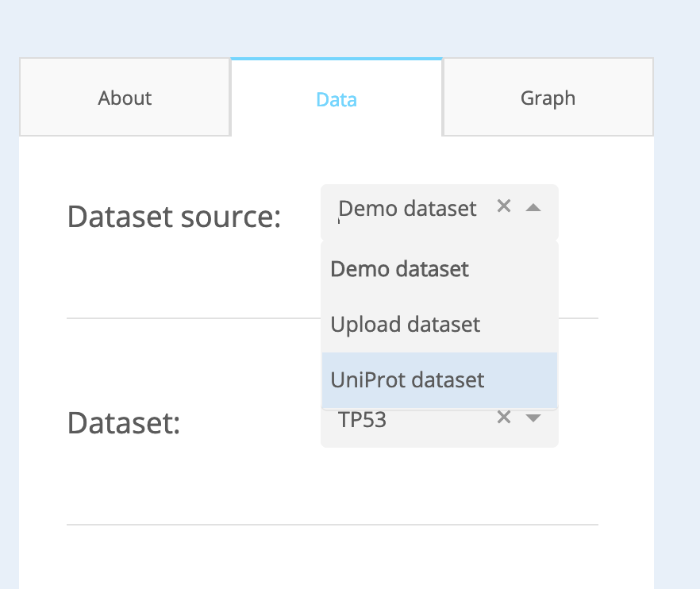The width and height of the screenshot is (700, 589).
Task: Clear the TP53 dataset using the X icon
Action: point(504,417)
